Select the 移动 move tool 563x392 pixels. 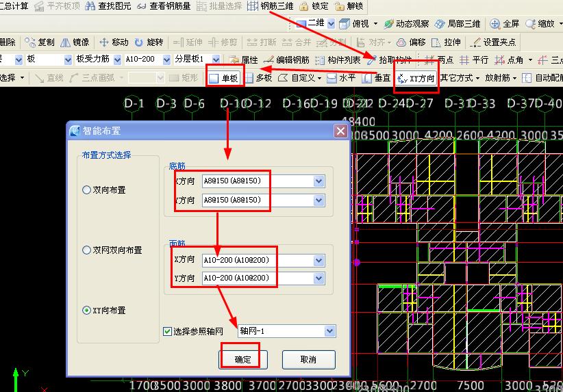tap(114, 42)
